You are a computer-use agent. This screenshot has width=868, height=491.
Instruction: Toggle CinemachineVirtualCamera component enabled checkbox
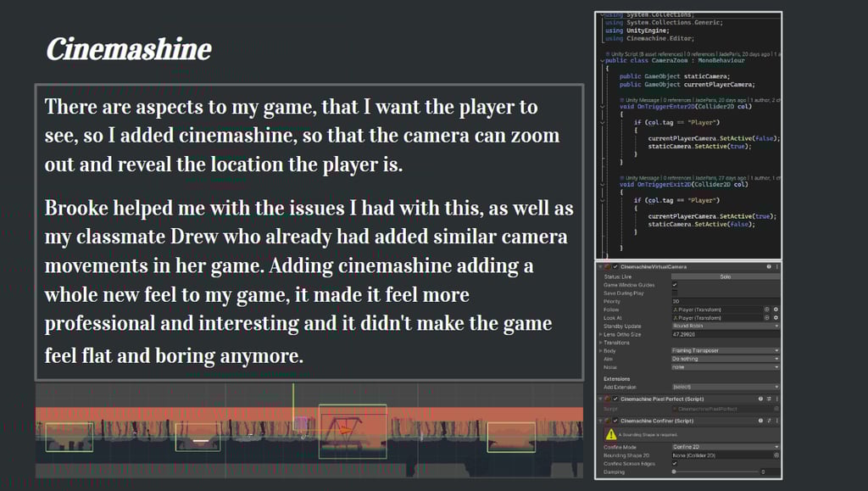point(615,267)
